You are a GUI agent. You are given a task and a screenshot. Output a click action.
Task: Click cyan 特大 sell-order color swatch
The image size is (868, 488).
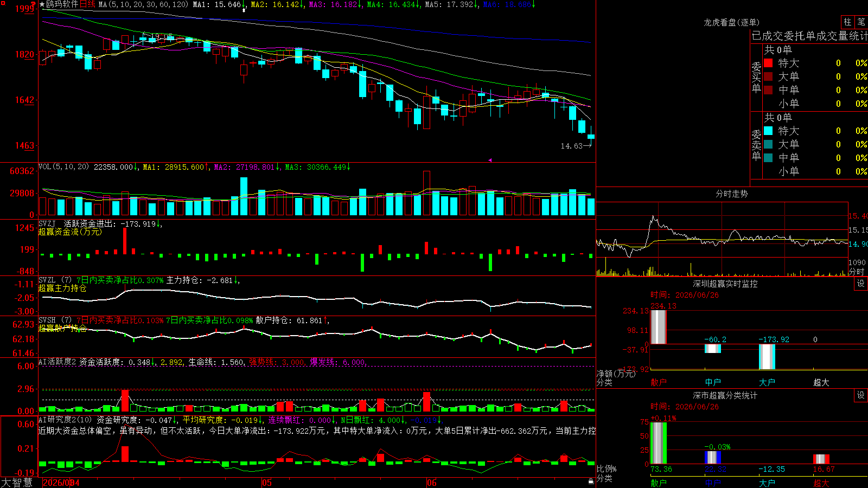pos(768,131)
